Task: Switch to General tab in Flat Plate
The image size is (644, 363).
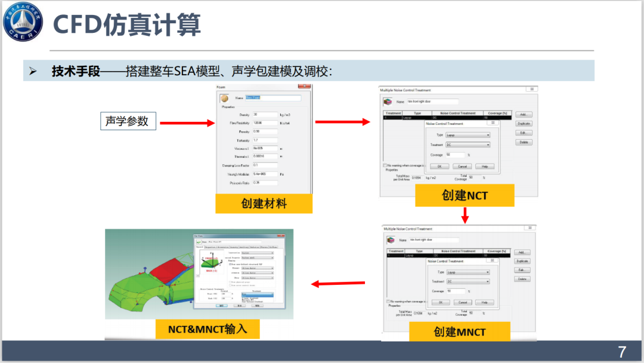Action: (x=199, y=247)
